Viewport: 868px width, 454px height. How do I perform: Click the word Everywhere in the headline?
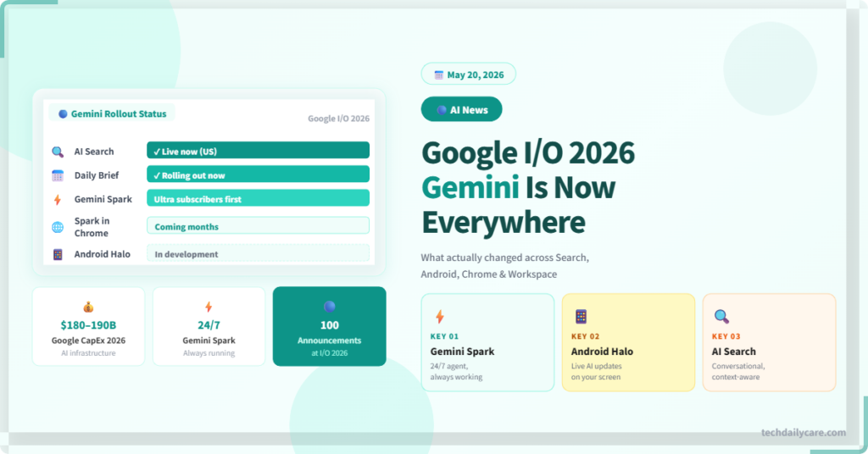coord(504,222)
